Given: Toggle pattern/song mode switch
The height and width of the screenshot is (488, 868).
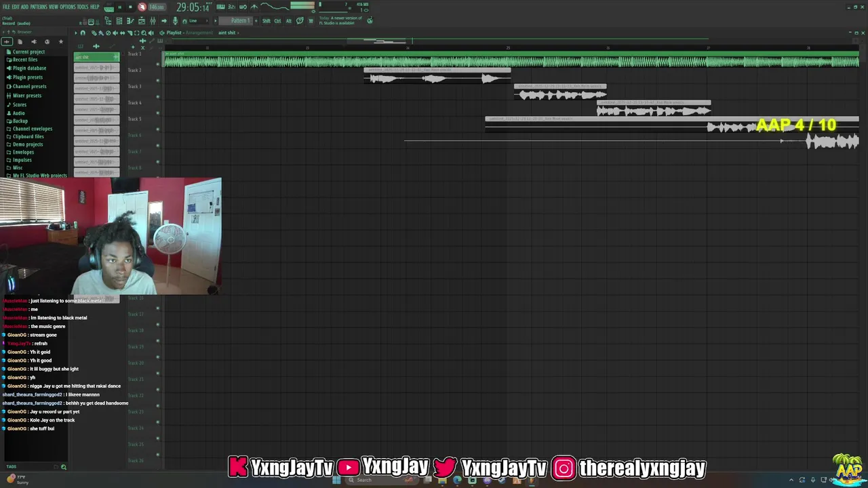Looking at the screenshot, I should pos(108,7).
